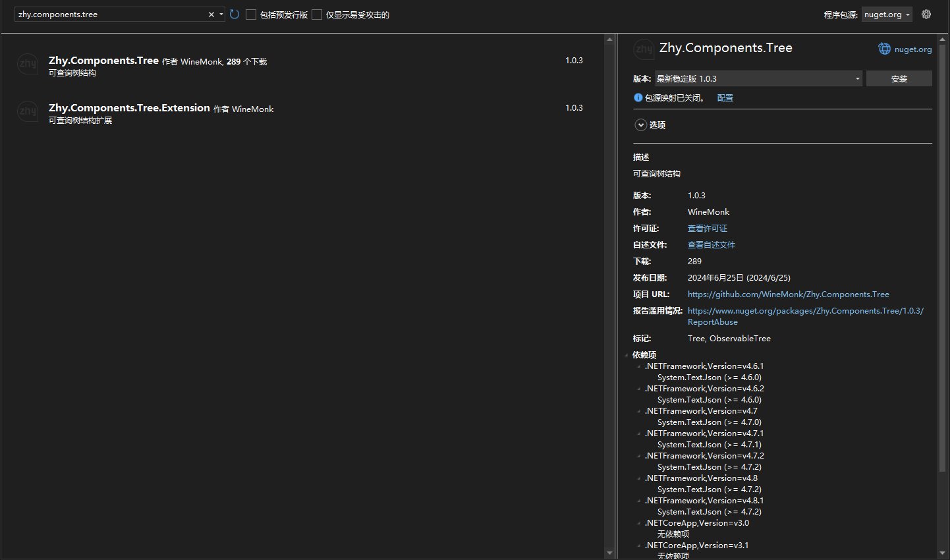Click the Zhy.Components.Tree package icon in list
The width and height of the screenshot is (950, 560).
(x=28, y=64)
